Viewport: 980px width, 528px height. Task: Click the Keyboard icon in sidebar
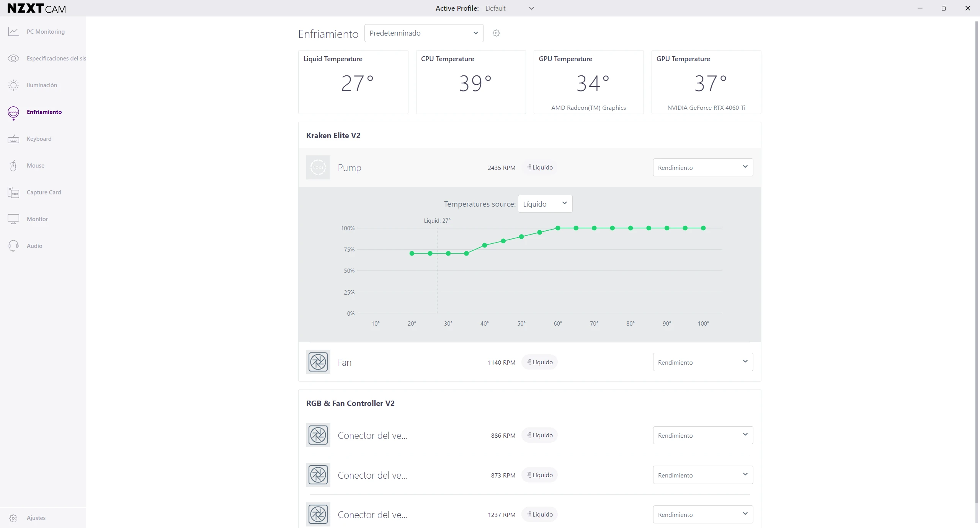pyautogui.click(x=13, y=139)
